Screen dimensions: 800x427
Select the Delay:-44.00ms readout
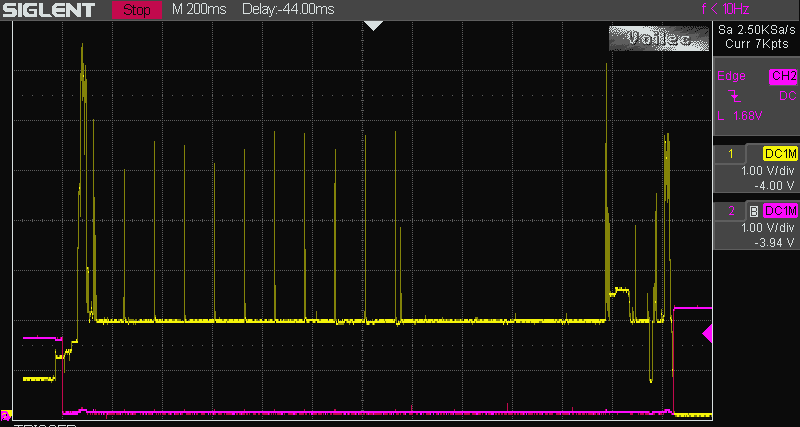pos(288,10)
